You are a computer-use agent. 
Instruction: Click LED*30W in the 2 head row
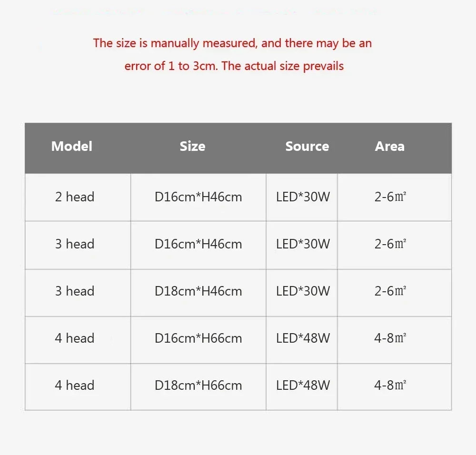[303, 197]
